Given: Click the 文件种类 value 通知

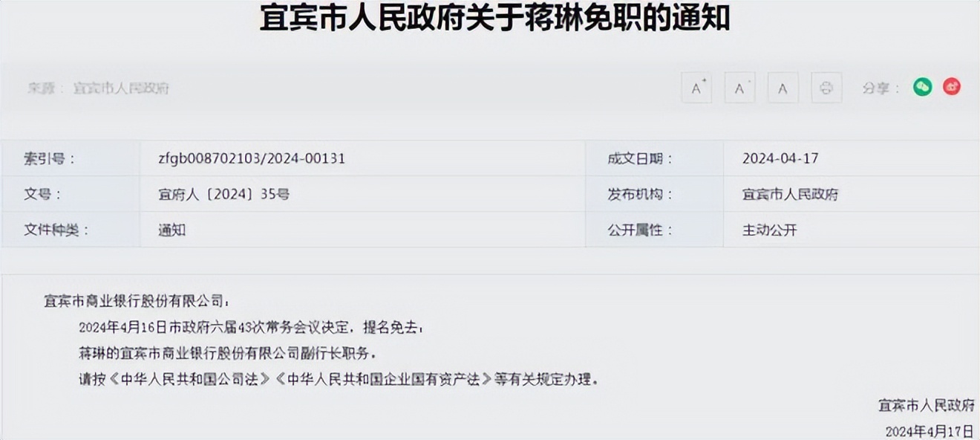Looking at the screenshot, I should [171, 230].
